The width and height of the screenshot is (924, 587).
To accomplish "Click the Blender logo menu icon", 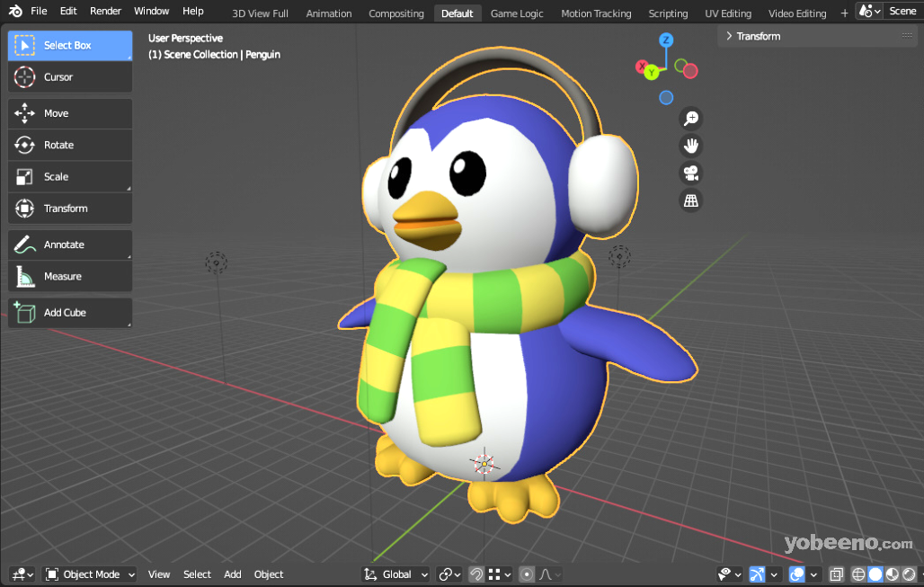I will click(x=15, y=11).
